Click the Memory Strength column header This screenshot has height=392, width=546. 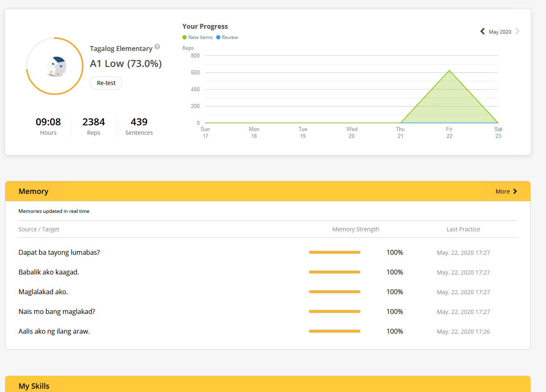tap(356, 229)
